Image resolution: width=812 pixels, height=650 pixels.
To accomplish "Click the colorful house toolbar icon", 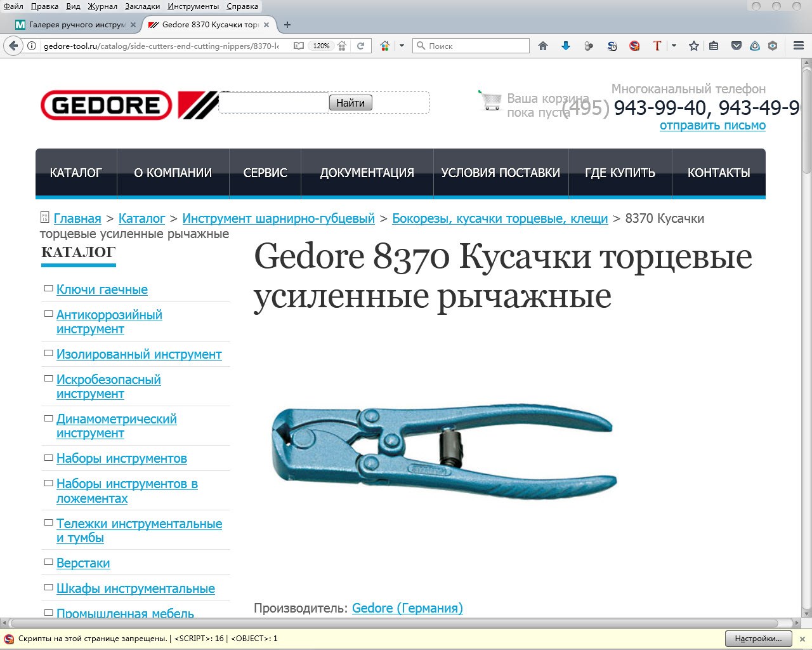I will point(384,46).
